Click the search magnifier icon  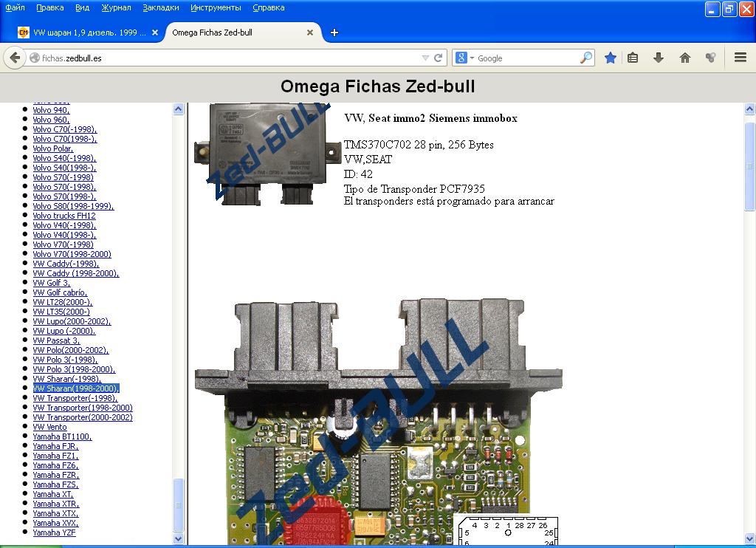[x=586, y=58]
